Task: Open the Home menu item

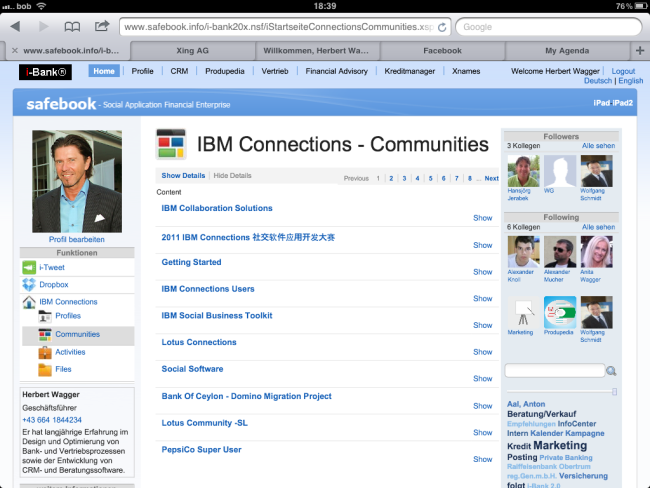Action: point(104,71)
